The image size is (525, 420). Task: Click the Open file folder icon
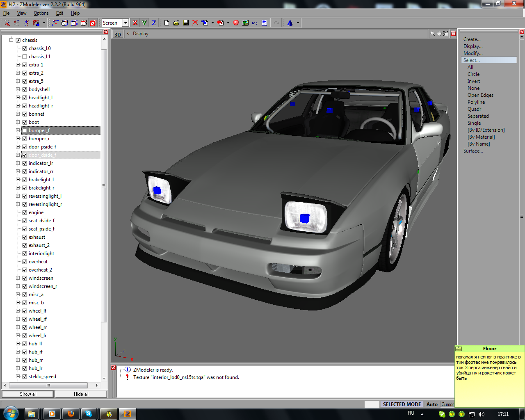[x=176, y=23]
